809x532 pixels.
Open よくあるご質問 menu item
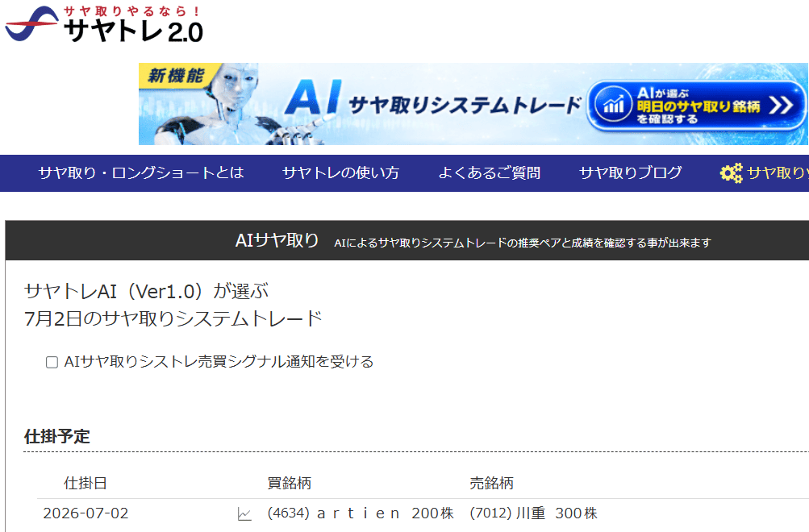489,172
